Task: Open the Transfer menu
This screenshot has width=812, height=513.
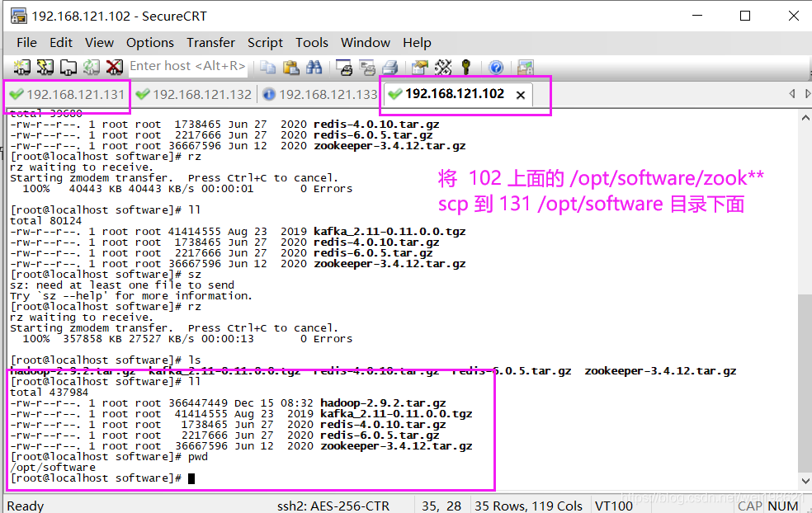Action: (x=210, y=42)
